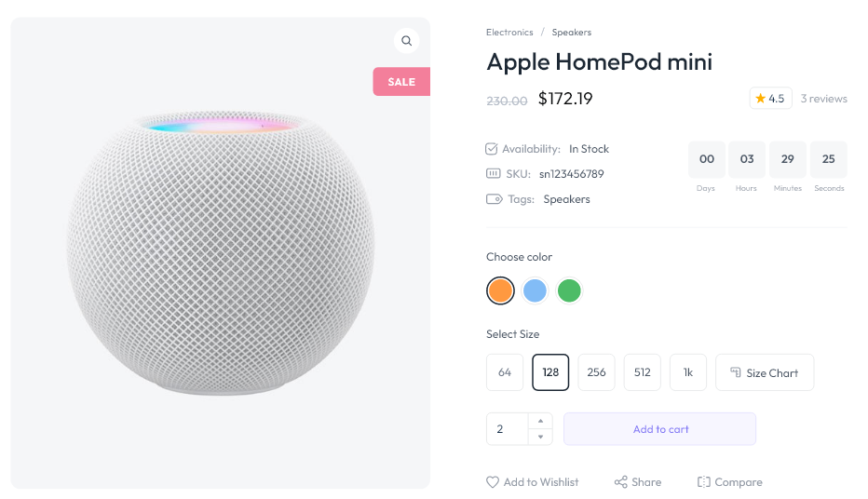Decrease quantity with the down arrow

tap(540, 437)
